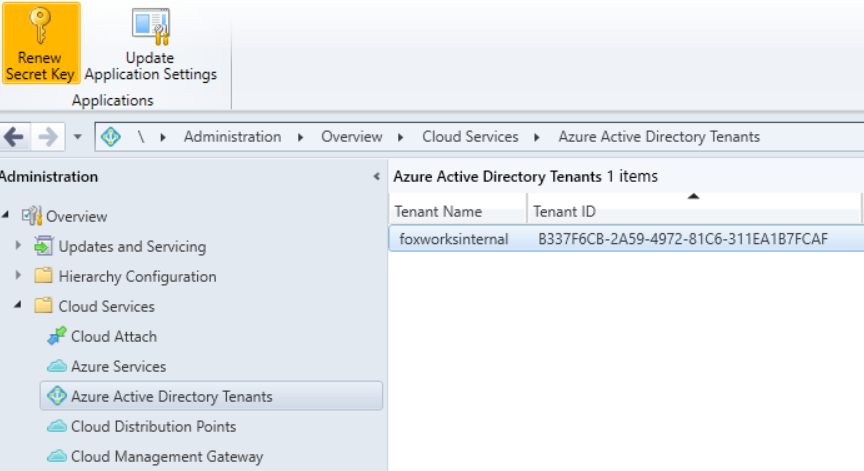The height and width of the screenshot is (471, 864).
Task: Open Cloud Management Gateway node
Action: click(x=167, y=457)
